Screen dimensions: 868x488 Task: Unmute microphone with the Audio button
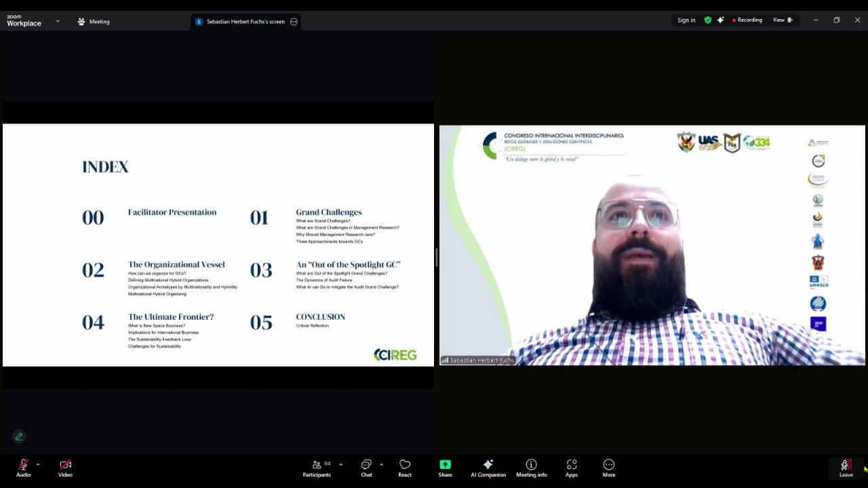[23, 468]
